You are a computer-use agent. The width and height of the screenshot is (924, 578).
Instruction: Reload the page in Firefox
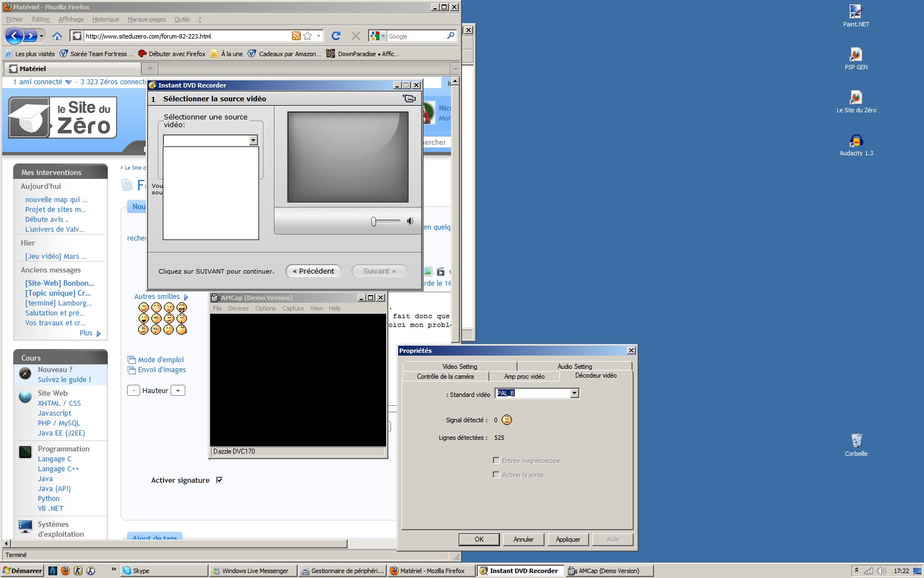pyautogui.click(x=336, y=36)
